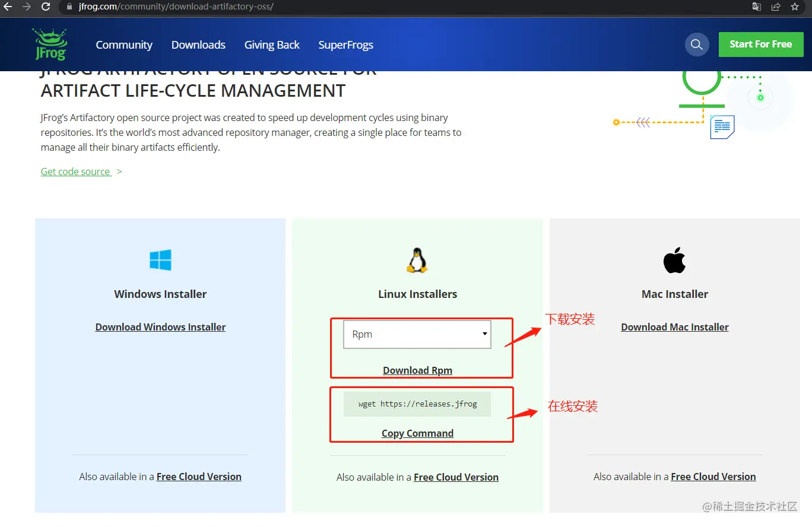Expand the Rpm installer type dropdown
This screenshot has width=812, height=527.
(417, 334)
